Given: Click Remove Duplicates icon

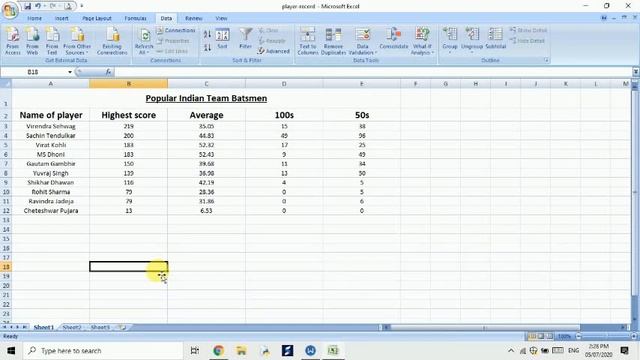Looking at the screenshot, I should 333,41.
